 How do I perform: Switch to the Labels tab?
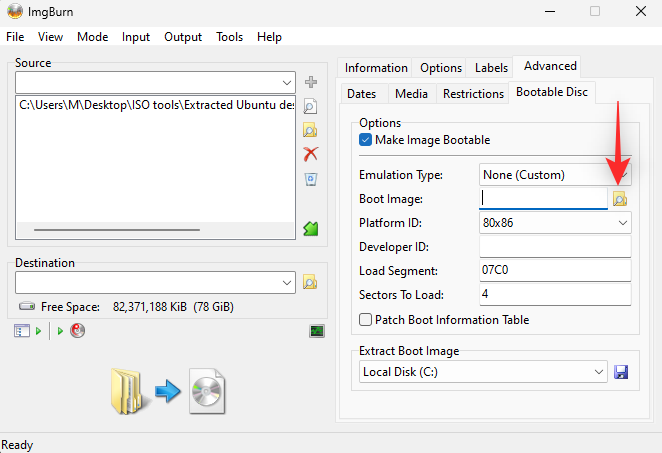491,68
